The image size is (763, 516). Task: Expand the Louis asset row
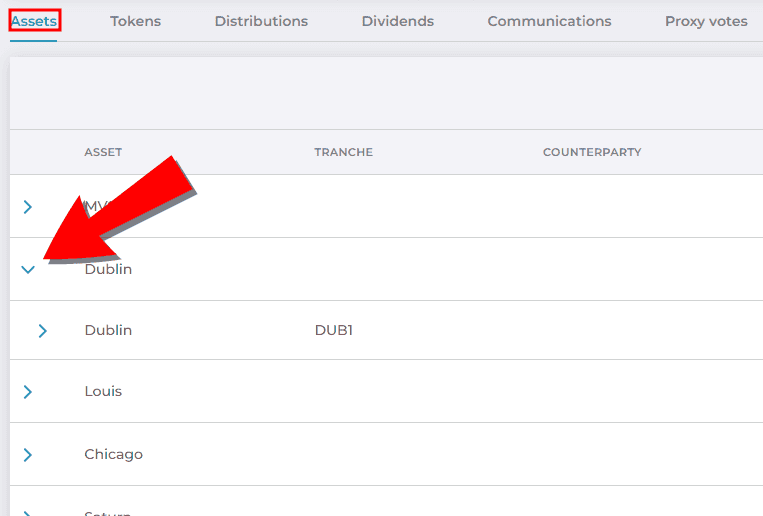[28, 392]
